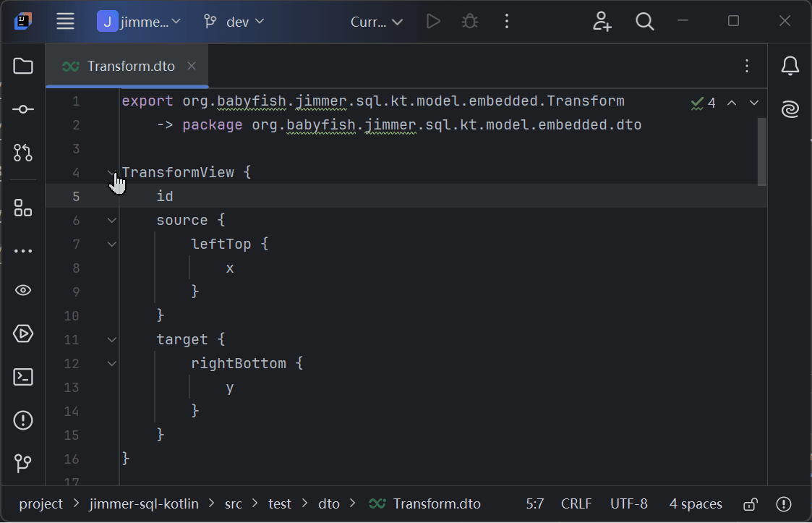This screenshot has height=523, width=812.
Task: Click breadcrumb 'dto'
Action: click(328, 503)
